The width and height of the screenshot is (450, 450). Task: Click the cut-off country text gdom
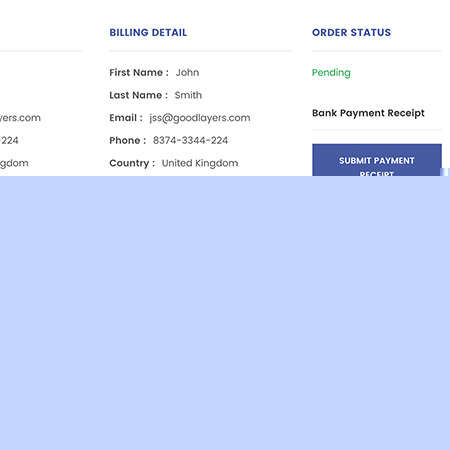14,163
